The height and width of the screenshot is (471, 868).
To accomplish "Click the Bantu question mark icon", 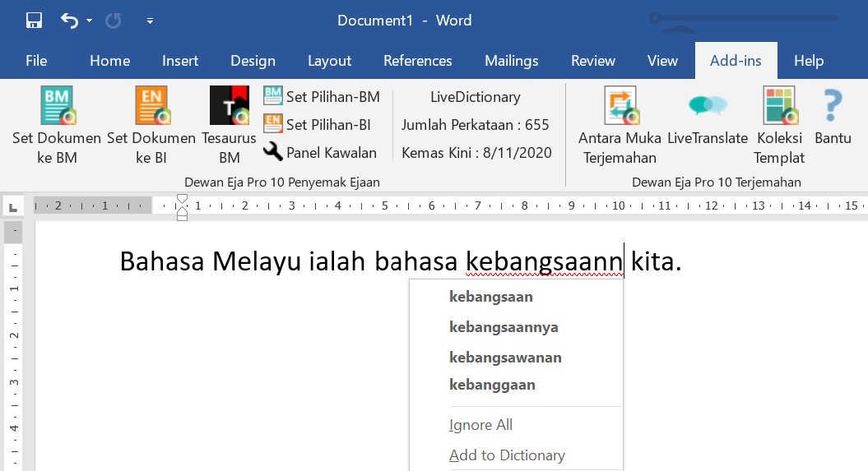I will 833,105.
